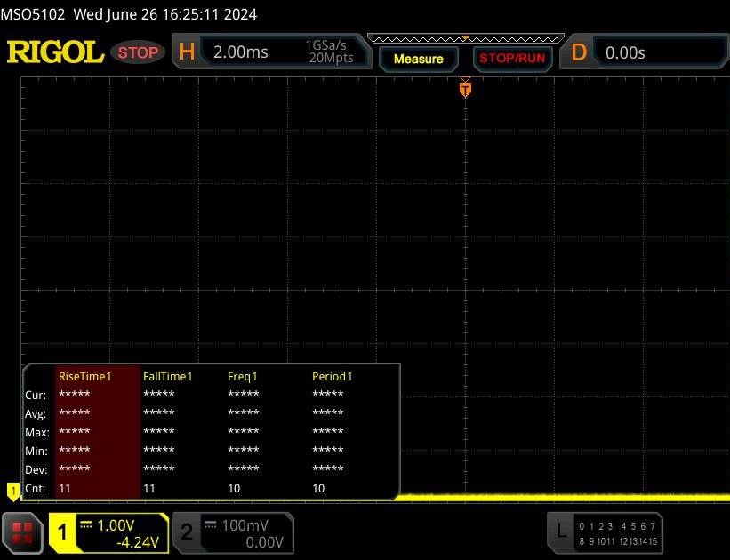The height and width of the screenshot is (560, 730).
Task: Enable channel 2 using its gray badge
Action: (187, 532)
